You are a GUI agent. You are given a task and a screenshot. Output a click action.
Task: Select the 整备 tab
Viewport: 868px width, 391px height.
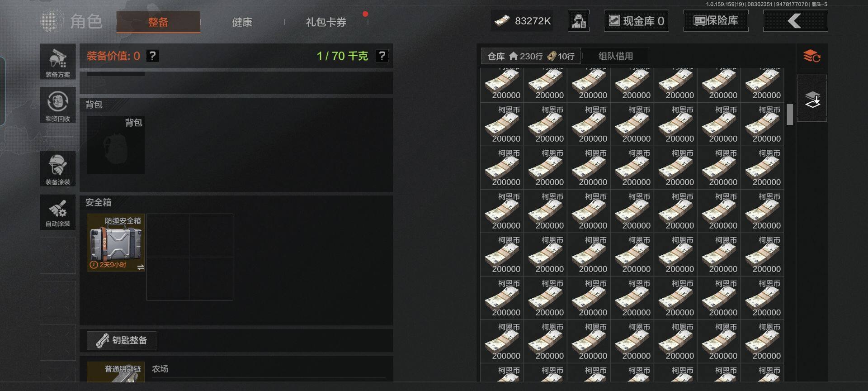158,22
